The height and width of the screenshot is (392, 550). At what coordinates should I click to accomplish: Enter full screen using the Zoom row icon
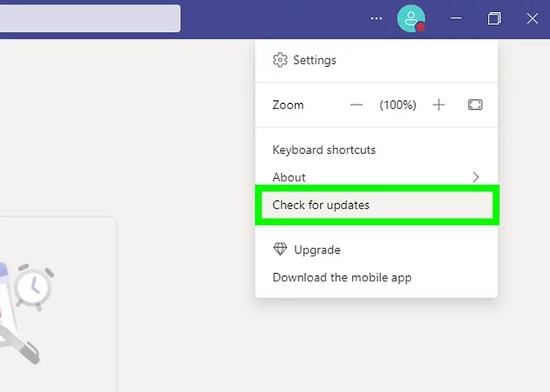click(475, 105)
